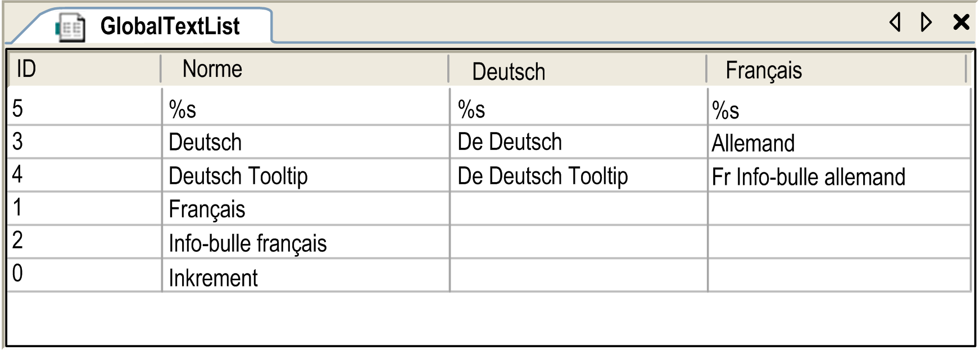
Task: Click the Norme column header
Action: (305, 69)
